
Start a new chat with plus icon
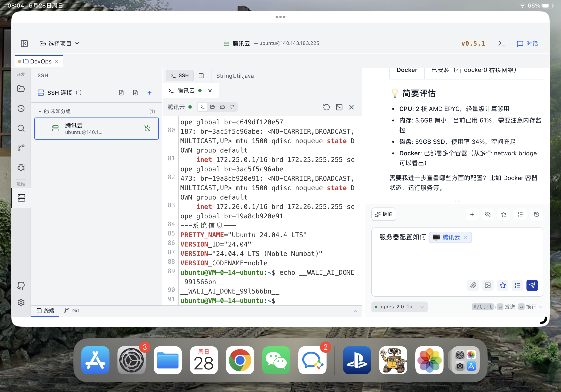click(472, 214)
